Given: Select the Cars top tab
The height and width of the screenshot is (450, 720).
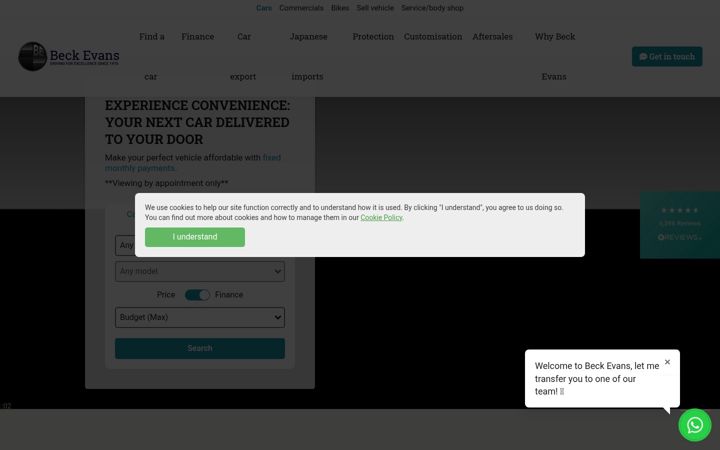Looking at the screenshot, I should (264, 8).
